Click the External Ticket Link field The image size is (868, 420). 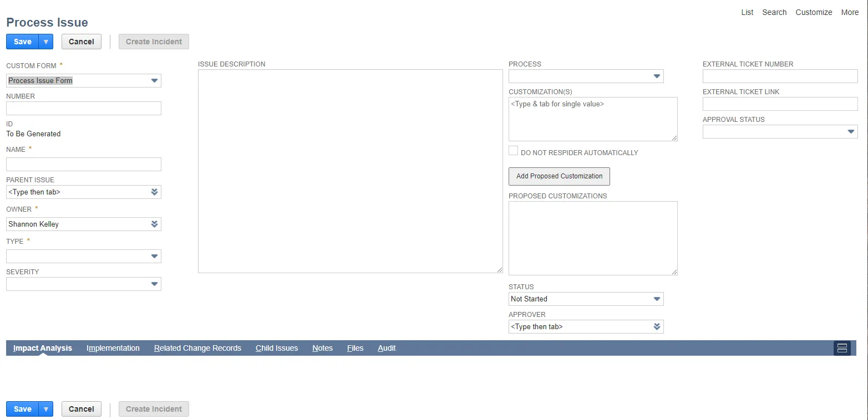tap(780, 104)
